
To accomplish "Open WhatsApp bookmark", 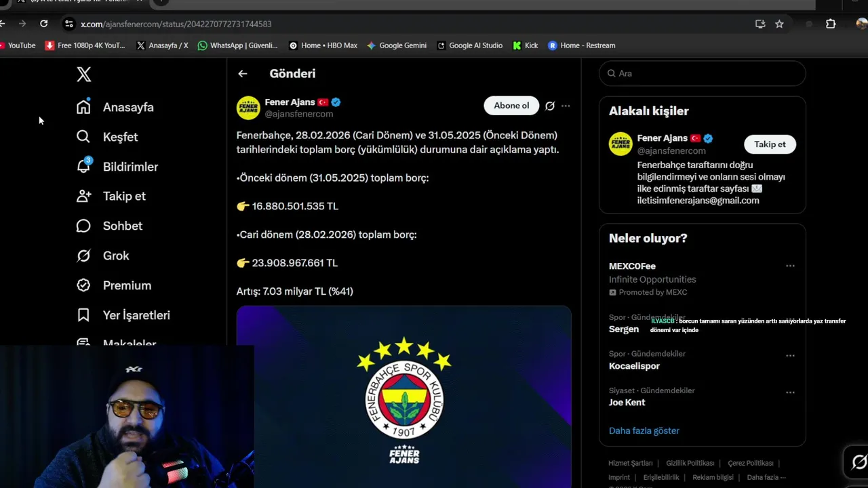I will coord(238,45).
